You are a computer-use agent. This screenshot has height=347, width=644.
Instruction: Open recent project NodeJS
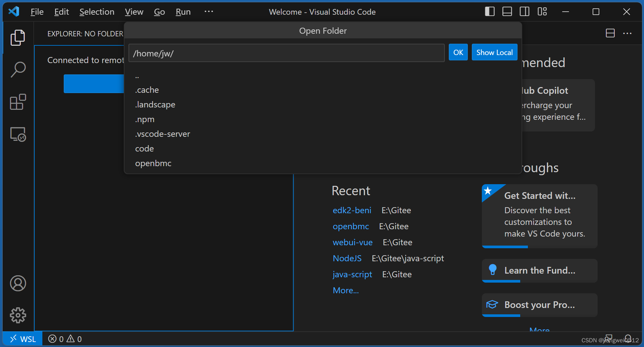tap(347, 258)
